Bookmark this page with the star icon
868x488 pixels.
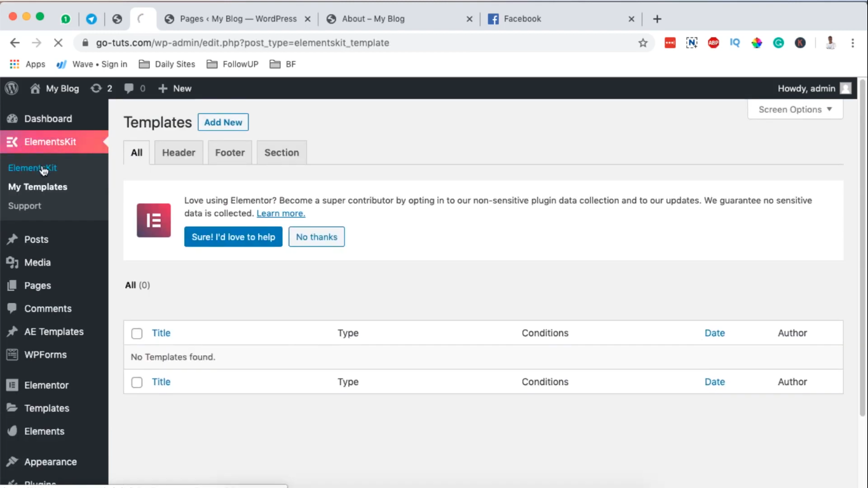point(643,43)
